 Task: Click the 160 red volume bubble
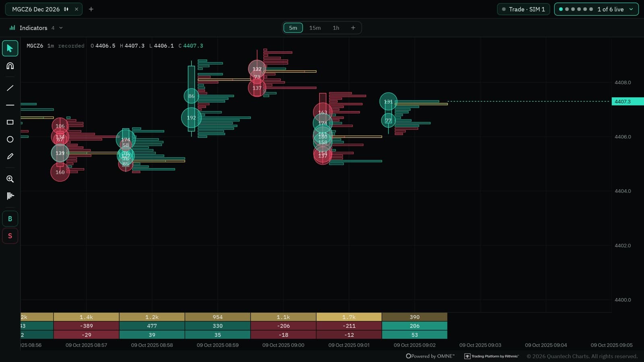(x=60, y=172)
